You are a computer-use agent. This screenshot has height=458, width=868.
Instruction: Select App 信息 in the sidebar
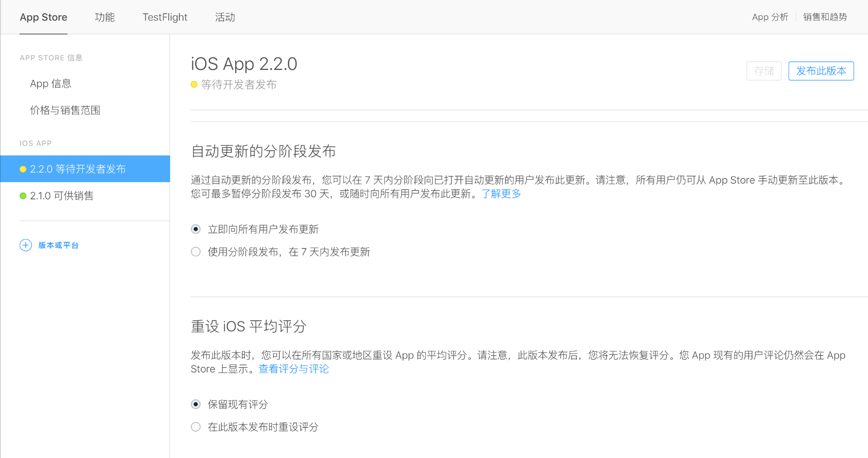coord(51,84)
